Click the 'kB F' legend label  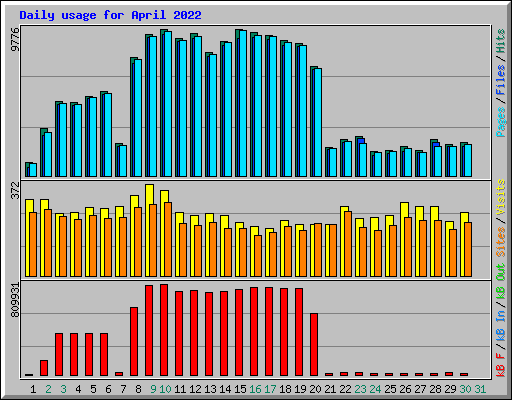[501, 365]
